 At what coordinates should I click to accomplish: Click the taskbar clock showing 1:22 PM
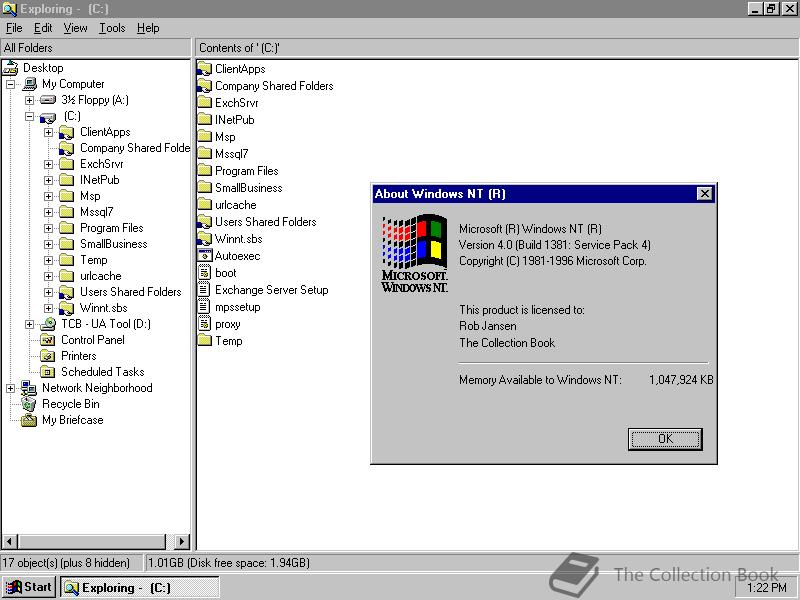coord(767,588)
